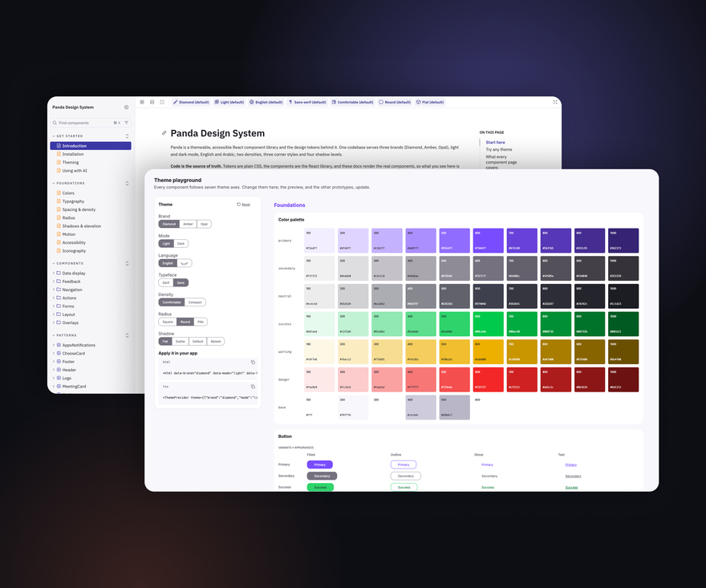706x588 pixels.
Task: Select Pills radius option
Action: point(201,322)
